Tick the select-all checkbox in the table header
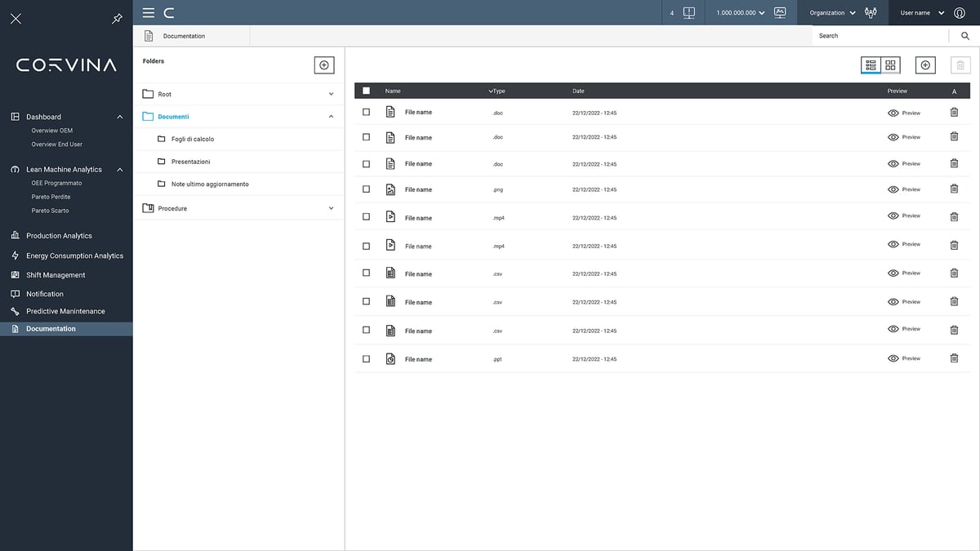Image resolution: width=980 pixels, height=551 pixels. (367, 91)
